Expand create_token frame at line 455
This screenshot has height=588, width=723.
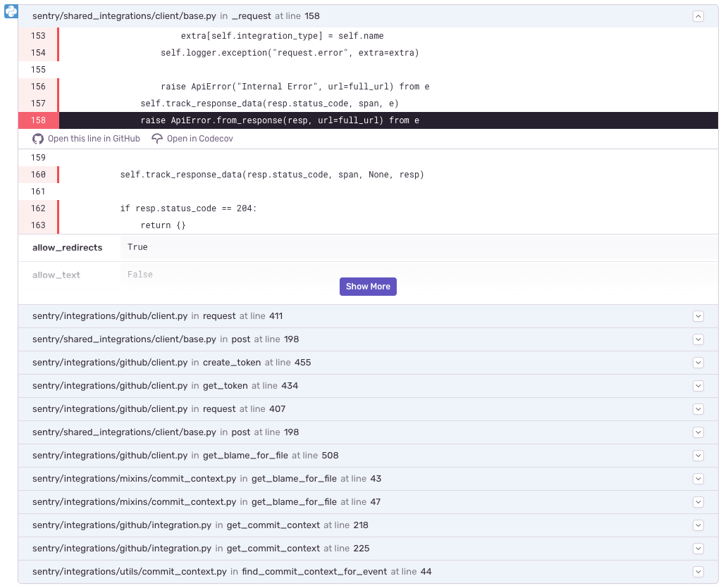click(698, 363)
